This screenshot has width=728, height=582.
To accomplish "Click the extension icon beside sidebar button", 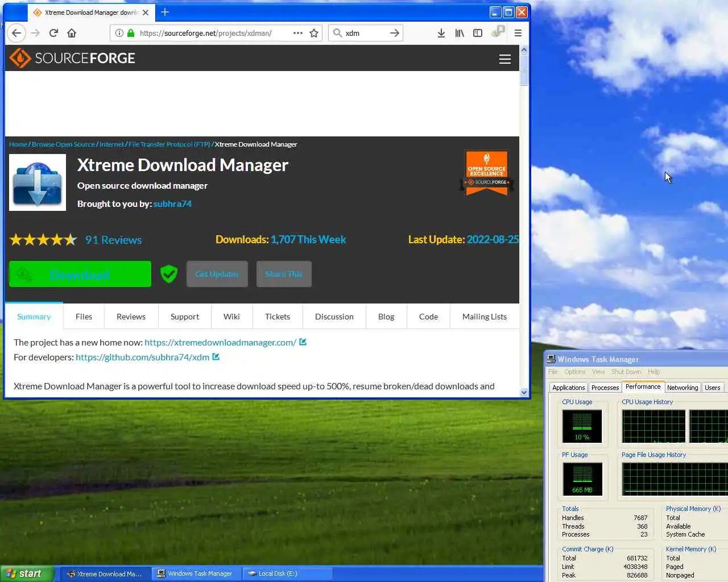I will pyautogui.click(x=498, y=32).
